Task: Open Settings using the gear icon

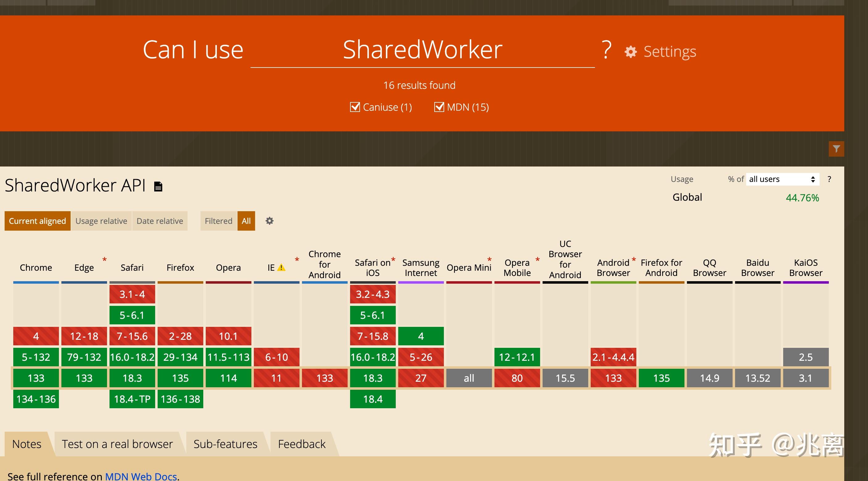Action: 631,51
